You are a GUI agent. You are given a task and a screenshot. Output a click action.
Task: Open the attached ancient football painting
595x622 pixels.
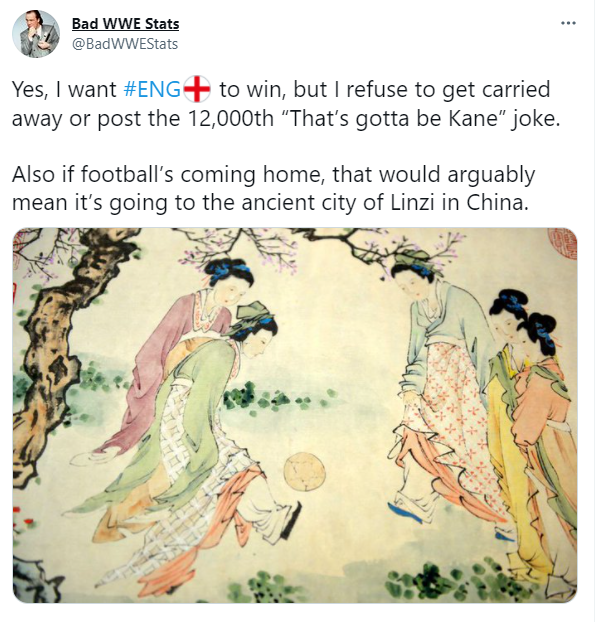[x=295, y=415]
